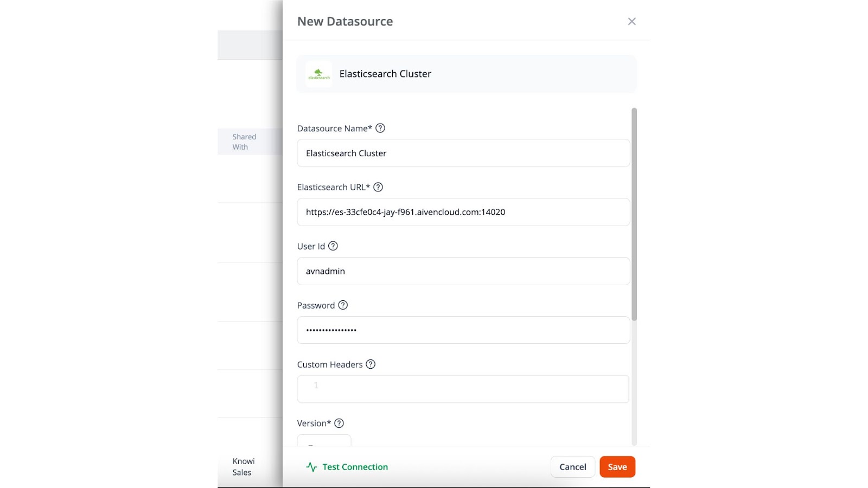This screenshot has height=488, width=868.
Task: Focus the Password field
Action: 463,330
